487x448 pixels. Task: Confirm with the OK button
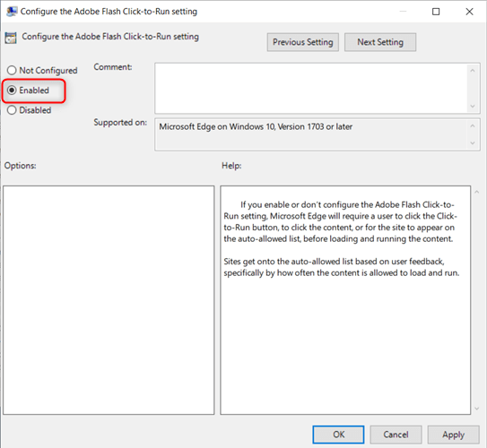click(x=338, y=435)
